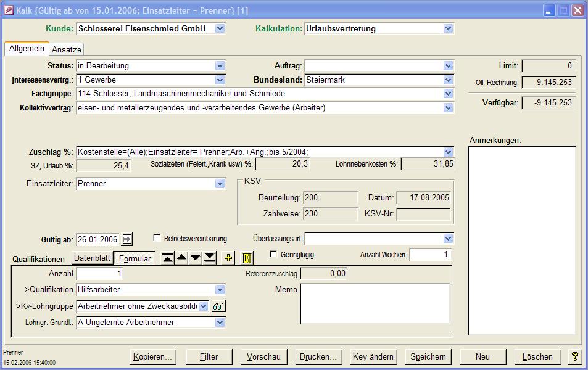Move qualification up one position
Viewport: 588px width, 370px height.
[x=181, y=258]
